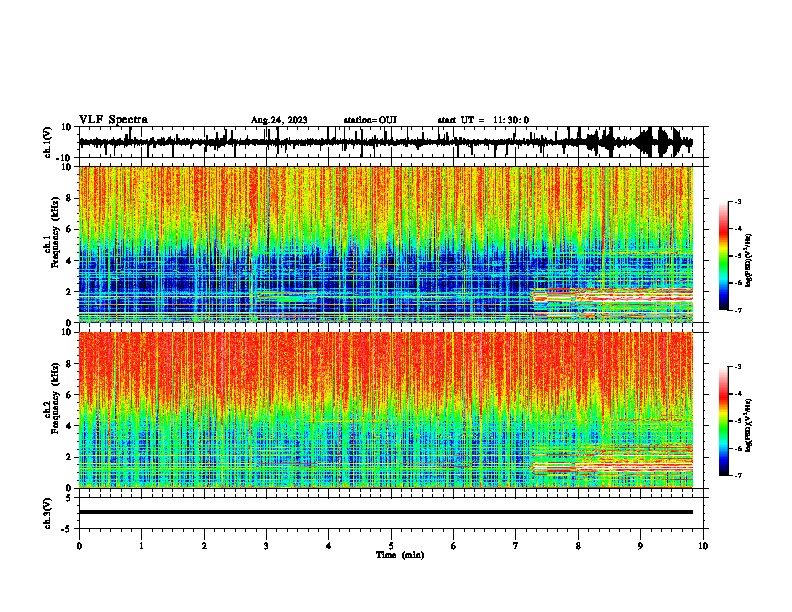Image resolution: width=792 pixels, height=612 pixels.
Task: Click the "8" kHz tick on ch.1 spectrogram
Action: [69, 198]
